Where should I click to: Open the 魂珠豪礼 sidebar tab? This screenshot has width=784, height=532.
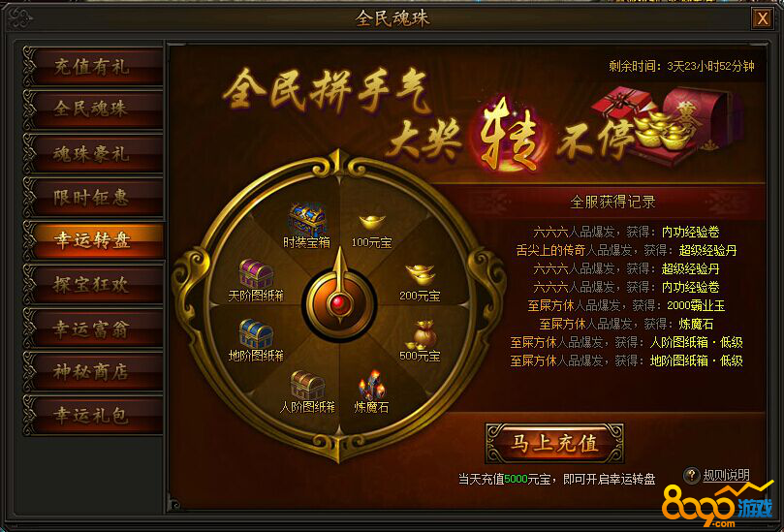click(93, 153)
